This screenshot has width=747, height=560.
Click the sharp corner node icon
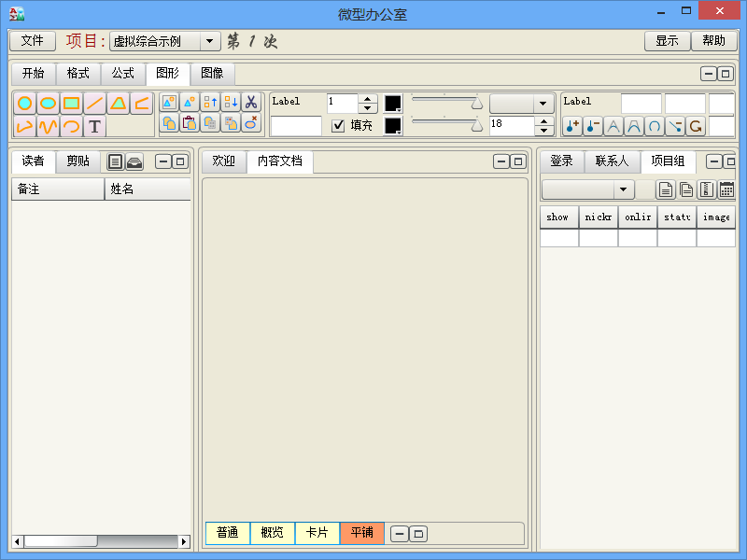[x=613, y=126]
